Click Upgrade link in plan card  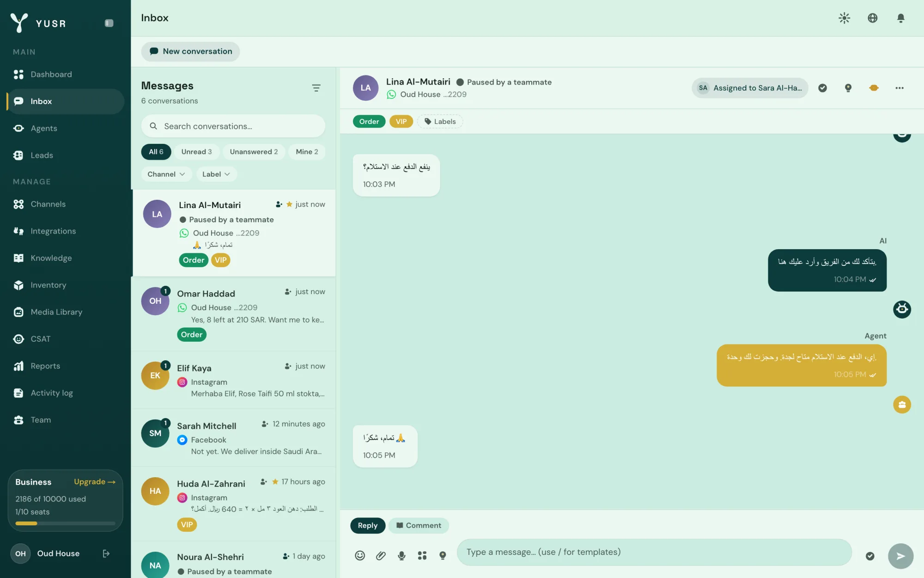click(95, 482)
